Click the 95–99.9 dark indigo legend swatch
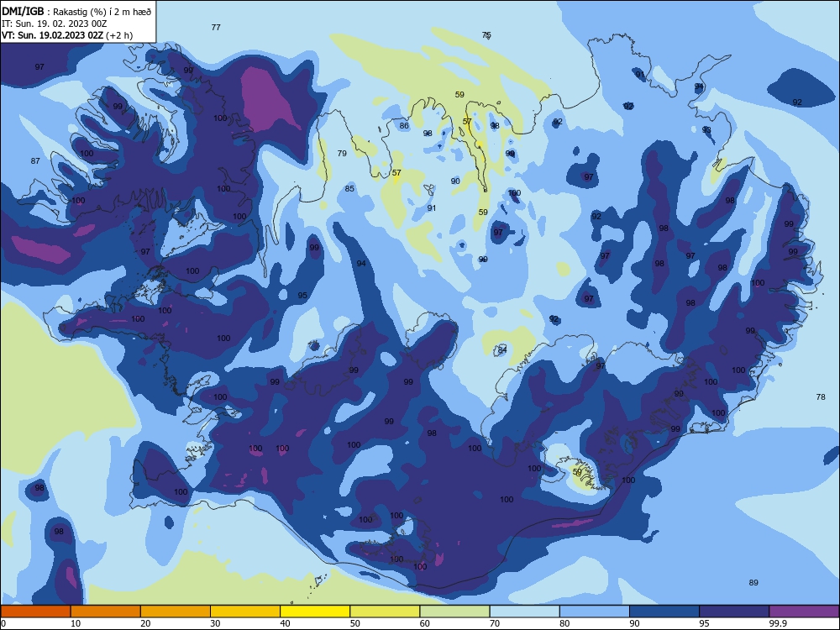The height and width of the screenshot is (630, 840). coord(734,612)
